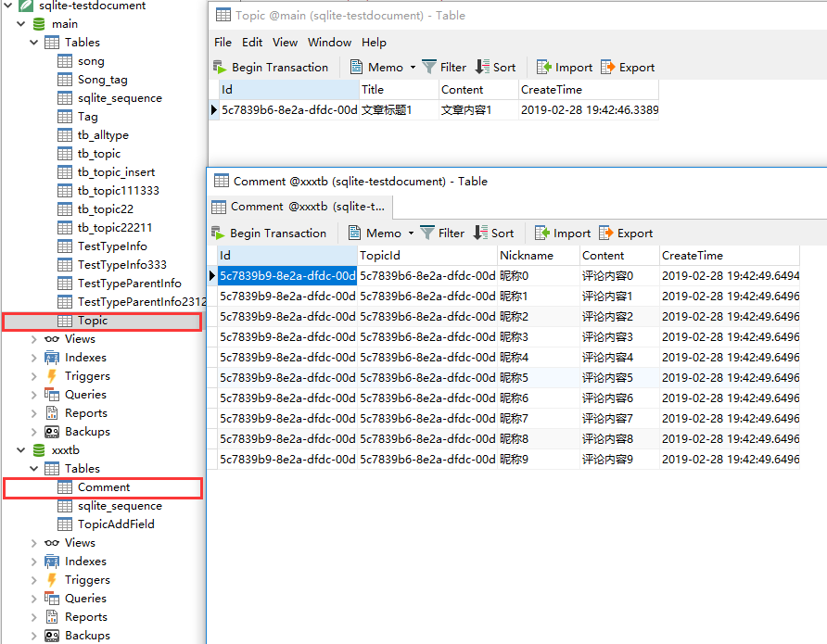Click the Views icon under main
This screenshot has height=644, width=827.
coord(52,339)
